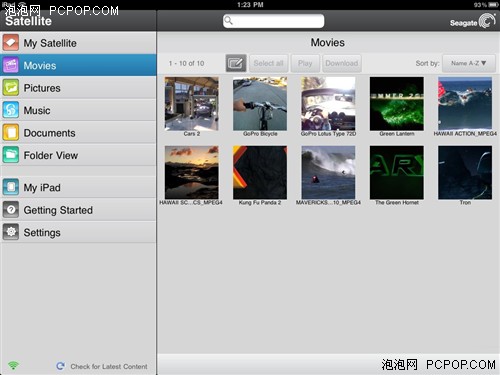This screenshot has width=500, height=375.
Task: Open the Cars 2 movie thumbnail
Action: click(x=192, y=104)
